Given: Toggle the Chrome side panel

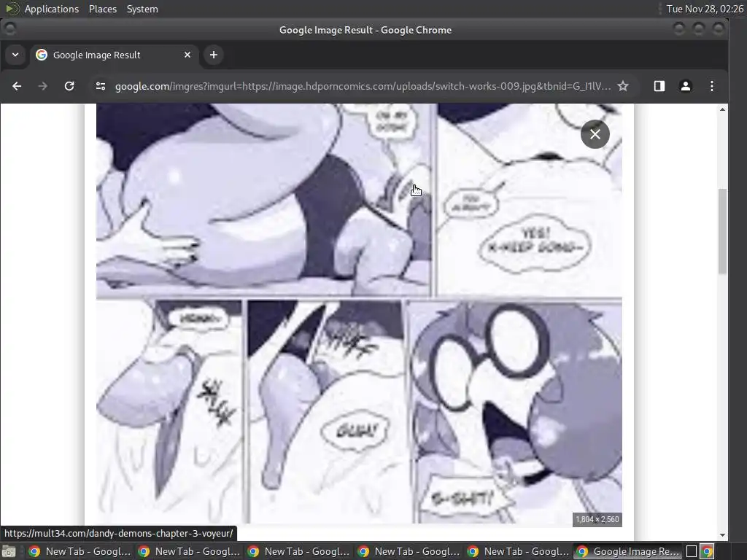Looking at the screenshot, I should (x=659, y=86).
